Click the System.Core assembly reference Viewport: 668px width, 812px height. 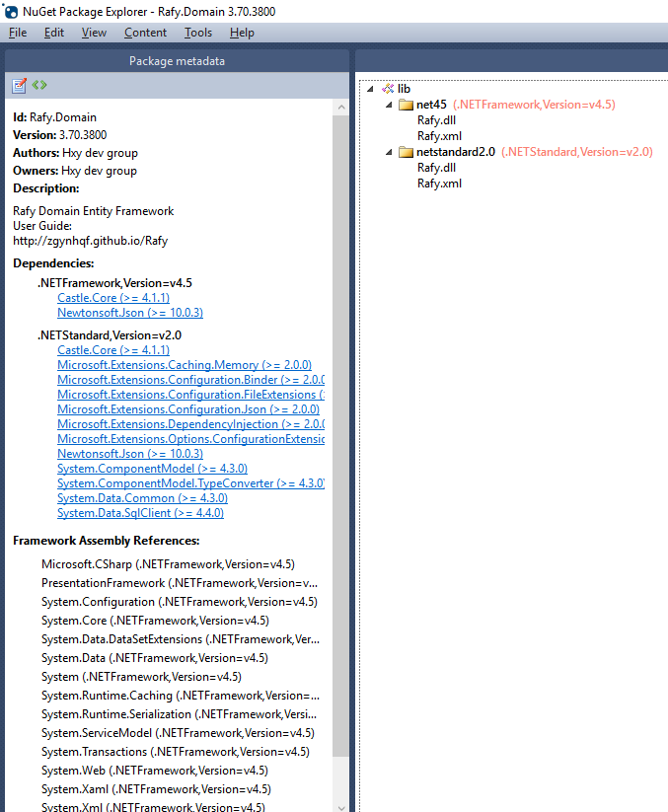click(x=155, y=621)
